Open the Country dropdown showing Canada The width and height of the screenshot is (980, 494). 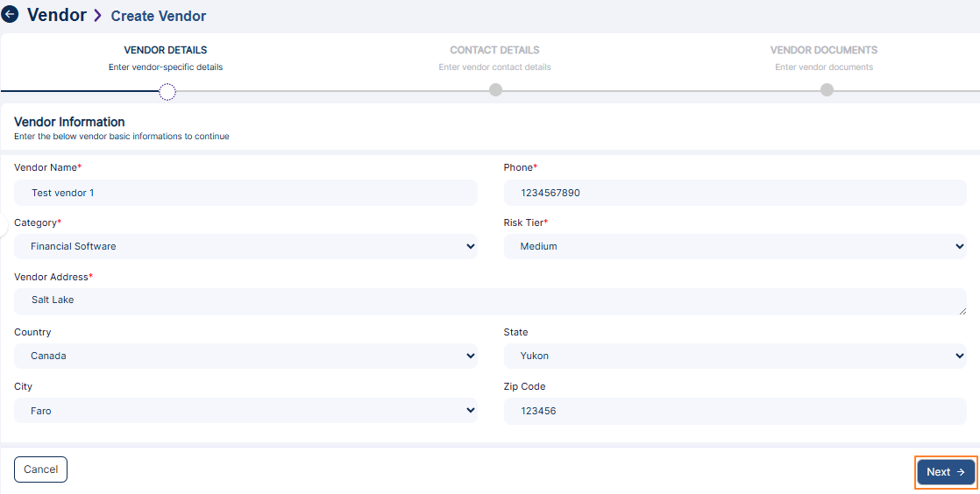pyautogui.click(x=245, y=356)
